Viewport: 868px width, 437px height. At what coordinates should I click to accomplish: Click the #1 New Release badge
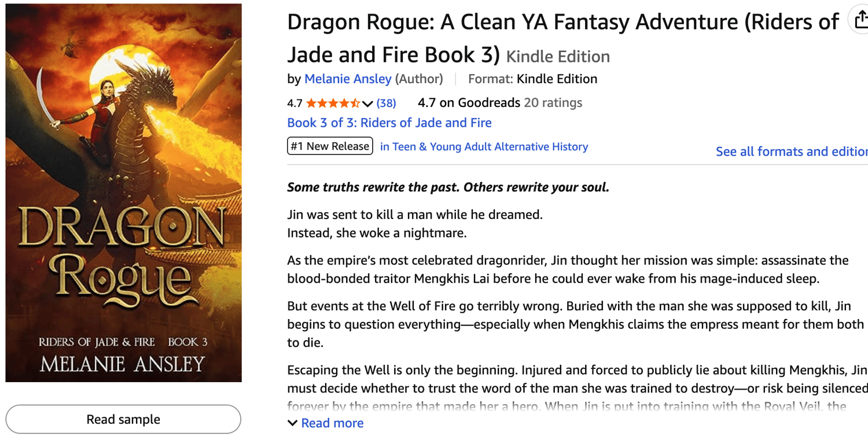[x=330, y=146]
